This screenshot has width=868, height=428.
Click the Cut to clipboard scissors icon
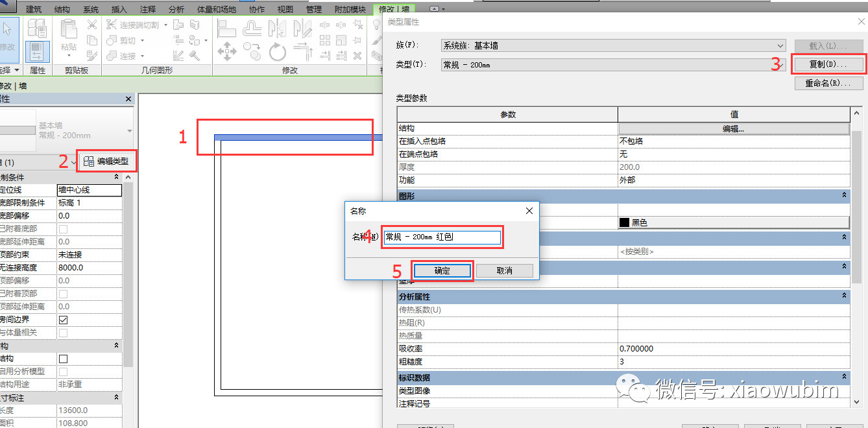[92, 25]
